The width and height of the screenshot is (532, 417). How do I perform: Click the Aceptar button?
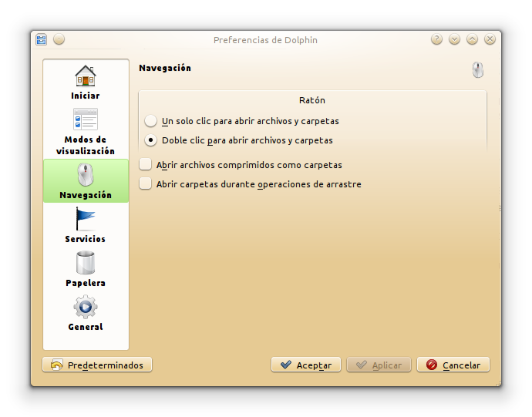(x=306, y=365)
